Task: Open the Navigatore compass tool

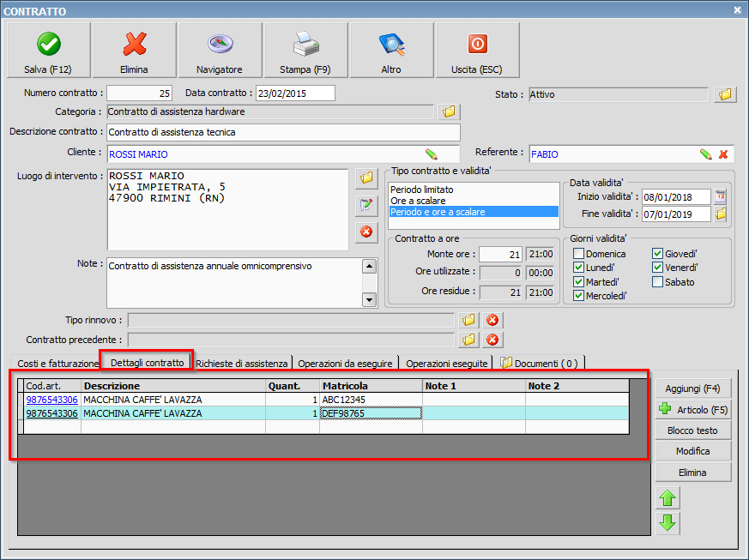Action: [220, 50]
